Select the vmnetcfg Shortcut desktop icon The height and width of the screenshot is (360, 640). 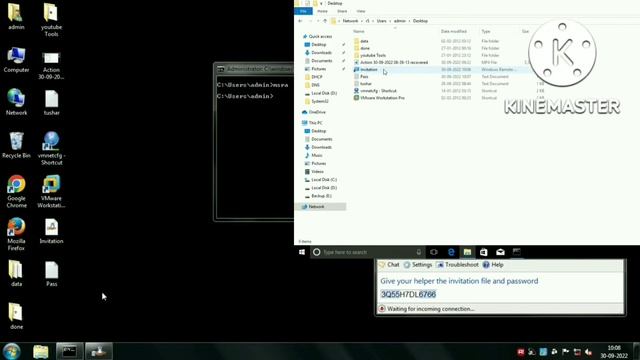[x=51, y=148]
